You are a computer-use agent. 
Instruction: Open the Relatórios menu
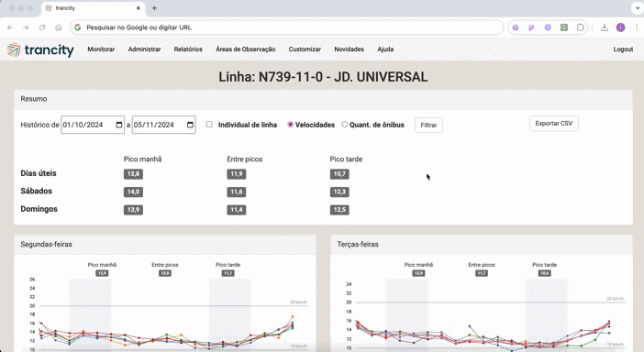click(x=188, y=49)
